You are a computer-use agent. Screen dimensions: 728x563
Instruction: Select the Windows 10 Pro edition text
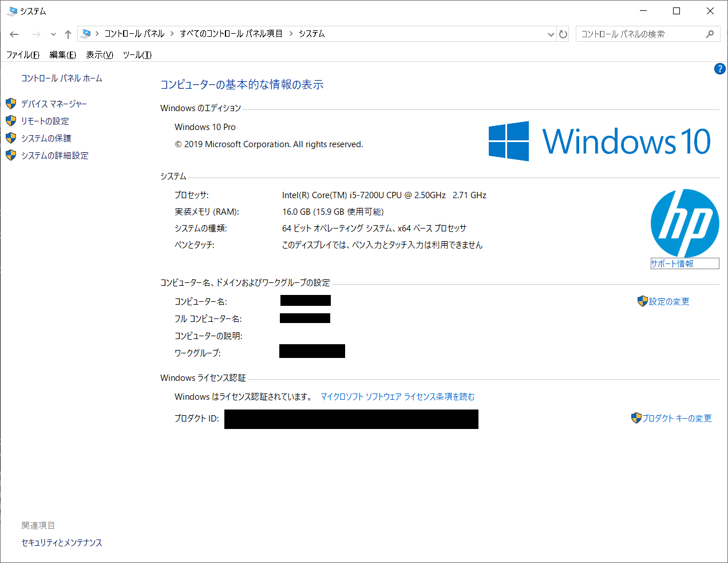point(205,127)
